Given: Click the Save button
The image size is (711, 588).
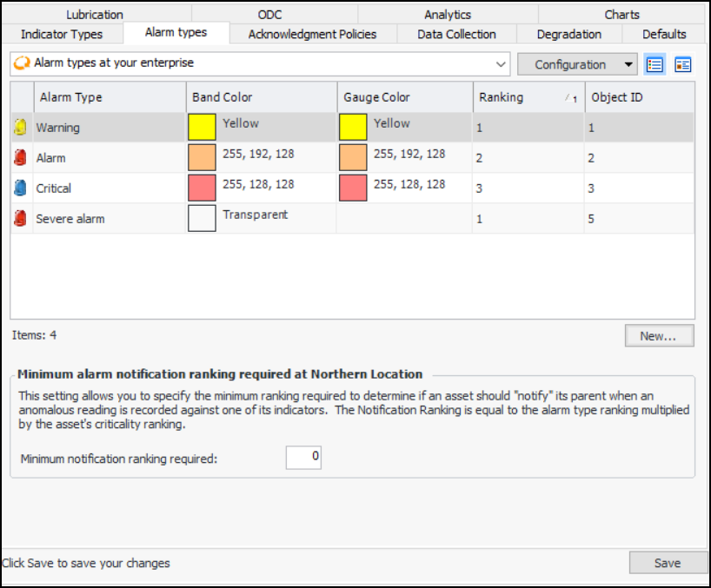Looking at the screenshot, I should (667, 563).
